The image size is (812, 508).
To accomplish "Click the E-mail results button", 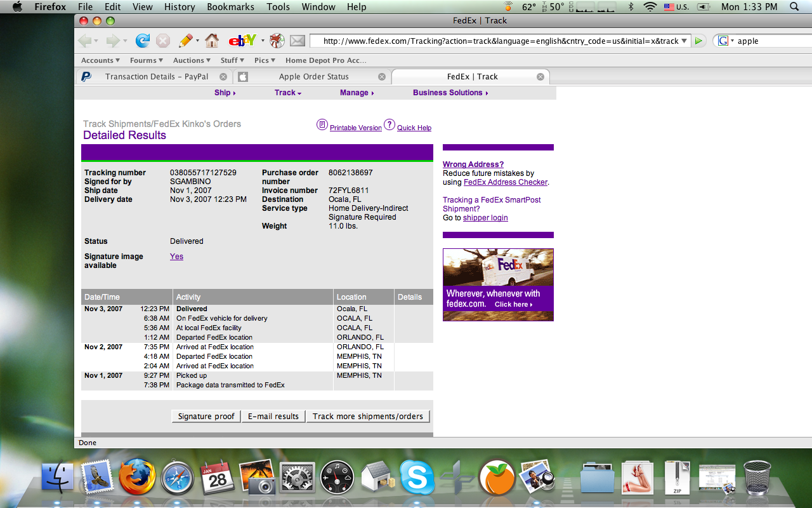I will [273, 417].
